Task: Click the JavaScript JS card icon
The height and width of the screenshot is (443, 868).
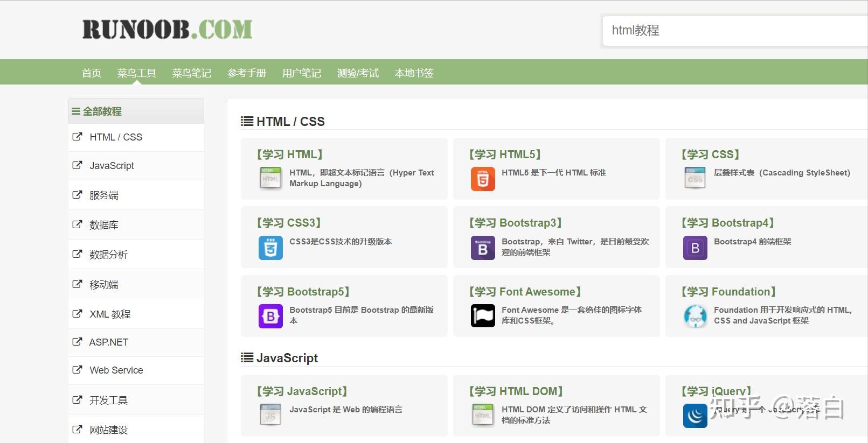Action: (270, 415)
